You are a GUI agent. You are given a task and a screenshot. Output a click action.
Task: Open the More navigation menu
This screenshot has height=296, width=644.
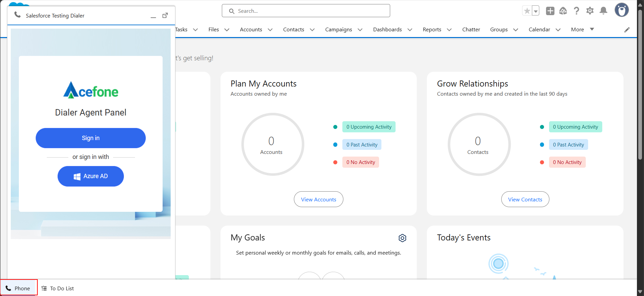click(582, 30)
